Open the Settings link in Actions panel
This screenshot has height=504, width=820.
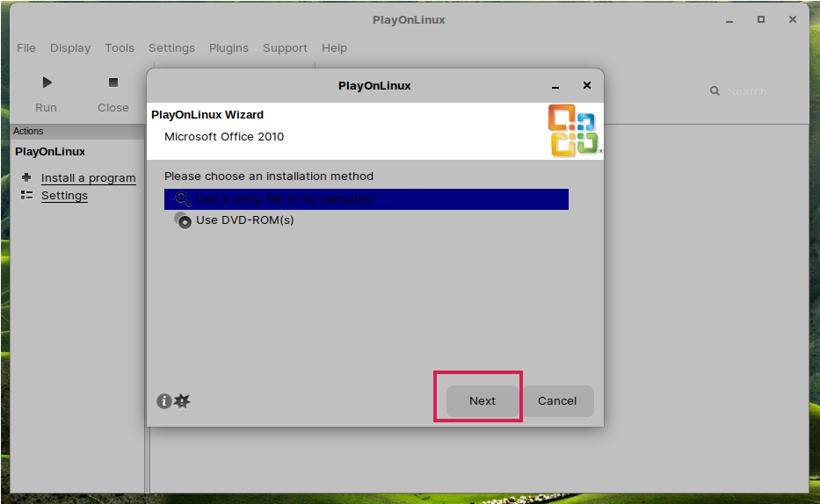64,195
